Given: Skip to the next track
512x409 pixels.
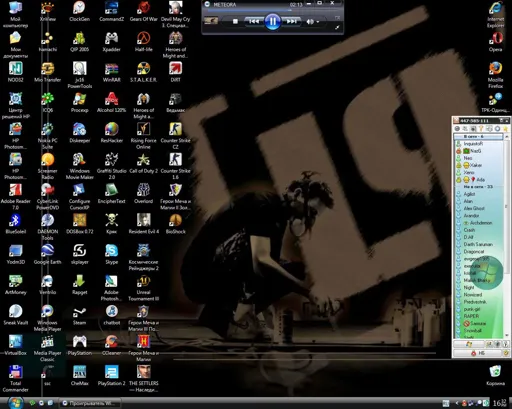Looking at the screenshot, I should [291, 22].
